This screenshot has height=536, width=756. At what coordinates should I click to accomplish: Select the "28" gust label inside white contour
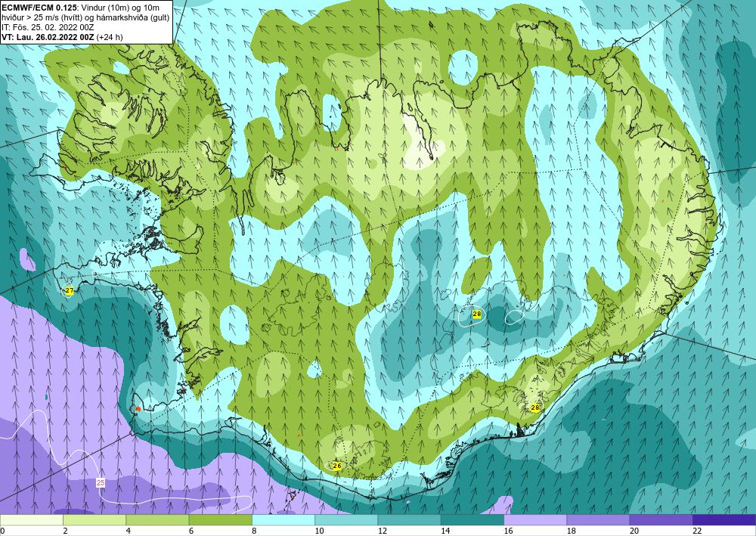point(477,314)
